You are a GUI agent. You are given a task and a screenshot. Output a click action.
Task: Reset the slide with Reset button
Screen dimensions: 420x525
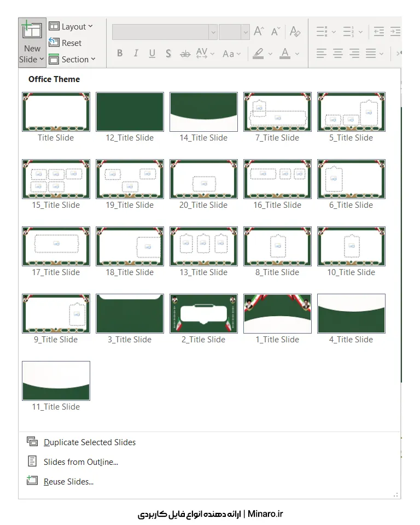(x=65, y=43)
